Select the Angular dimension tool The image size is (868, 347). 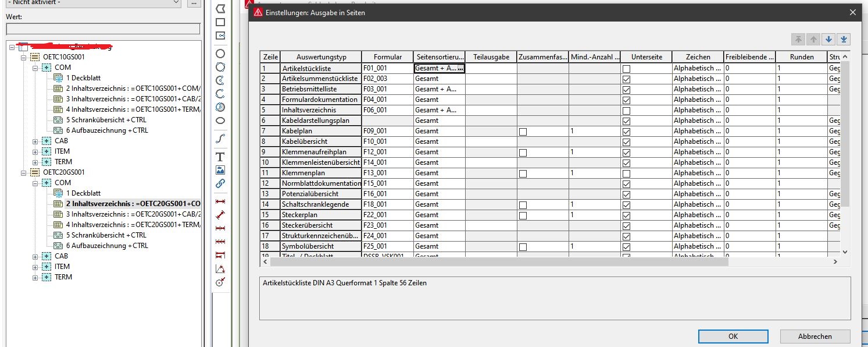(x=220, y=269)
